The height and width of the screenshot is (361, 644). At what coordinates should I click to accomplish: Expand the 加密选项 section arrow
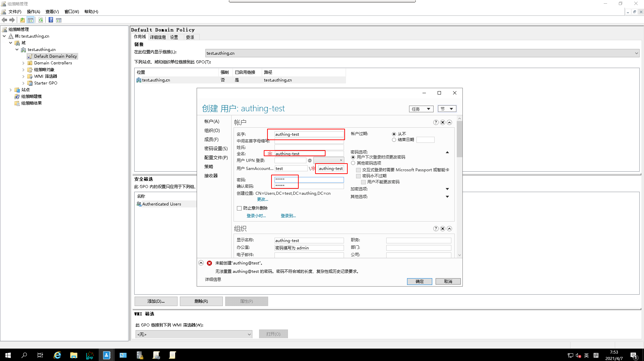tap(447, 189)
